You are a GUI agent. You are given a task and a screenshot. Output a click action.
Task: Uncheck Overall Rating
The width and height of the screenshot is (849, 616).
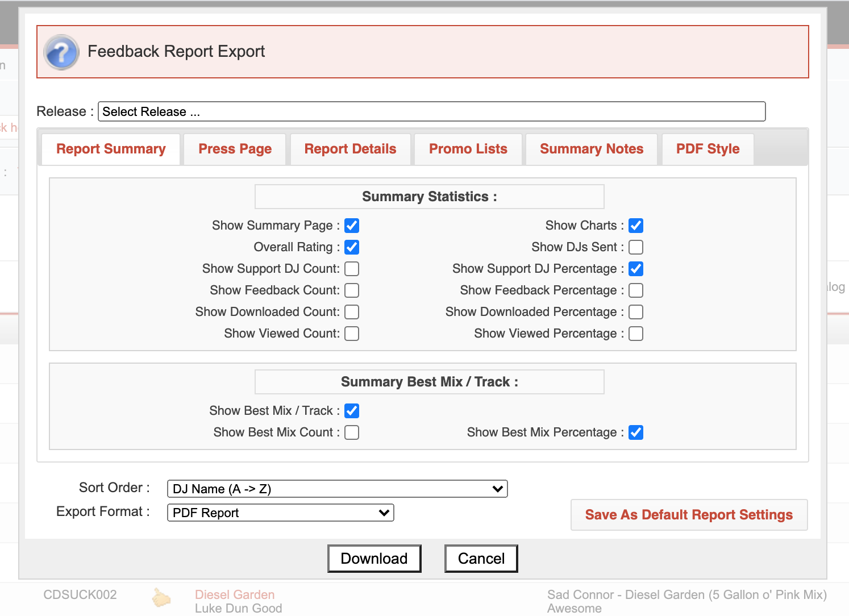click(x=352, y=247)
